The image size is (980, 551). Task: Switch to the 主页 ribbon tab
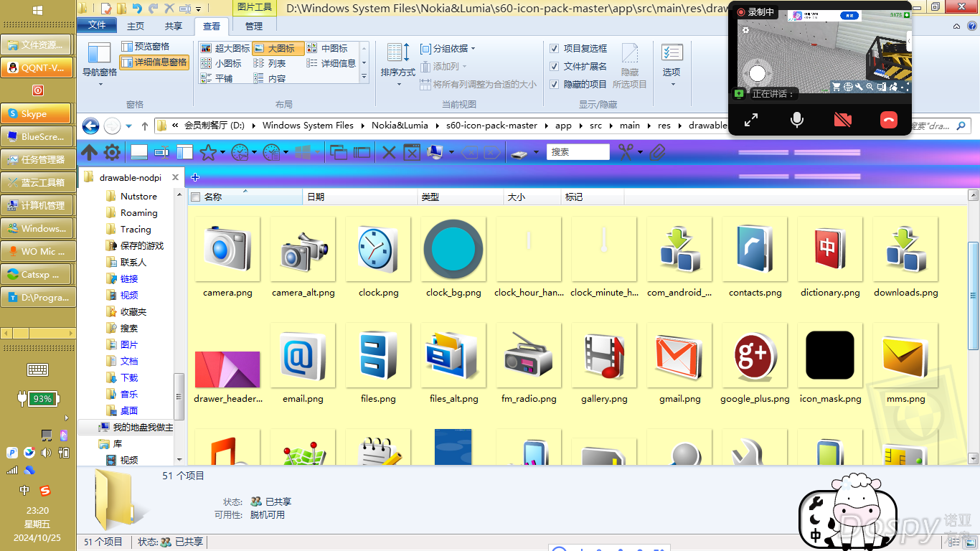point(135,26)
